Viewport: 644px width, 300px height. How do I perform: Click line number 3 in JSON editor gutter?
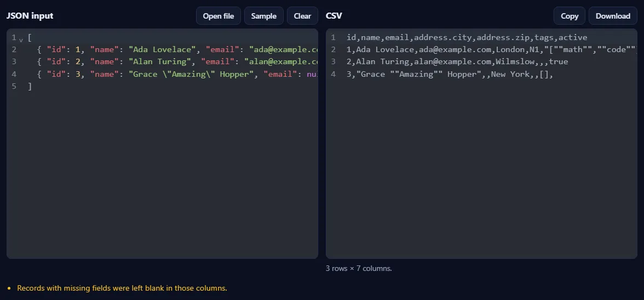(14, 62)
